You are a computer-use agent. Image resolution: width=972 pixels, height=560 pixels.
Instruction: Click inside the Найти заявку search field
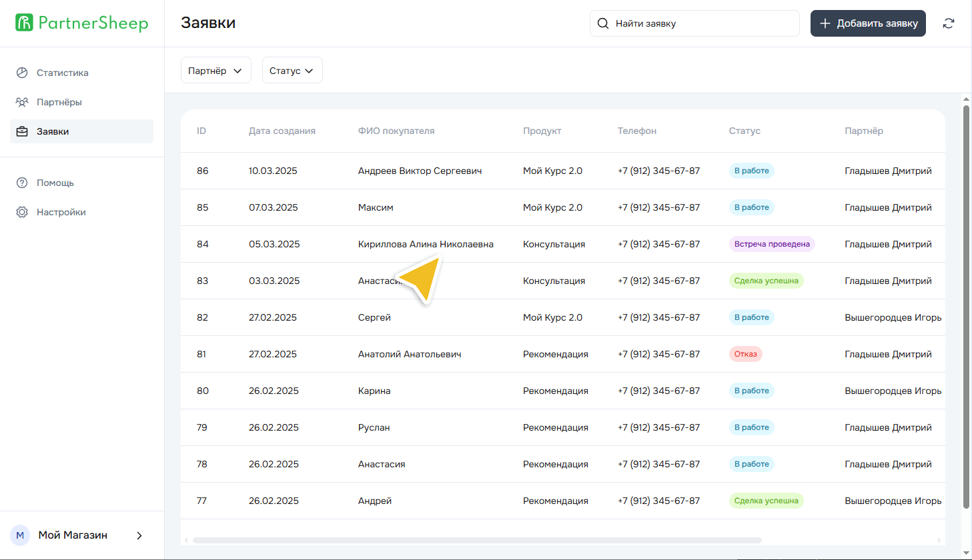(x=694, y=23)
